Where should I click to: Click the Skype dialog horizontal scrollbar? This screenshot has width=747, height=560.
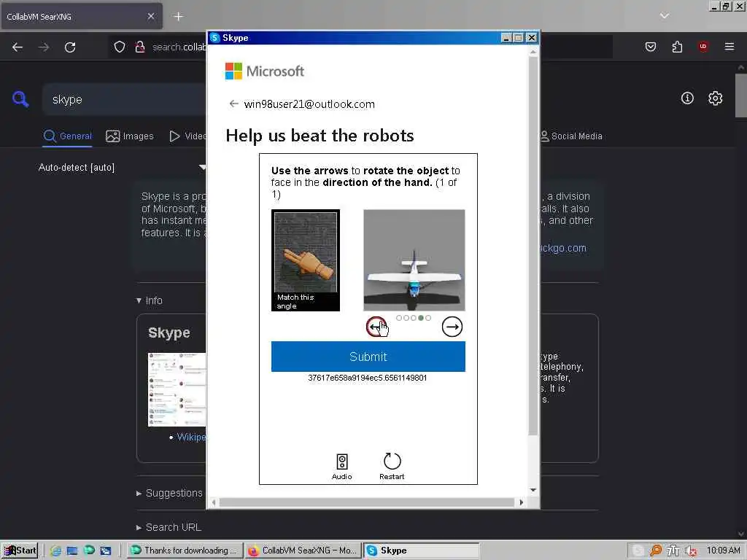tap(366, 502)
